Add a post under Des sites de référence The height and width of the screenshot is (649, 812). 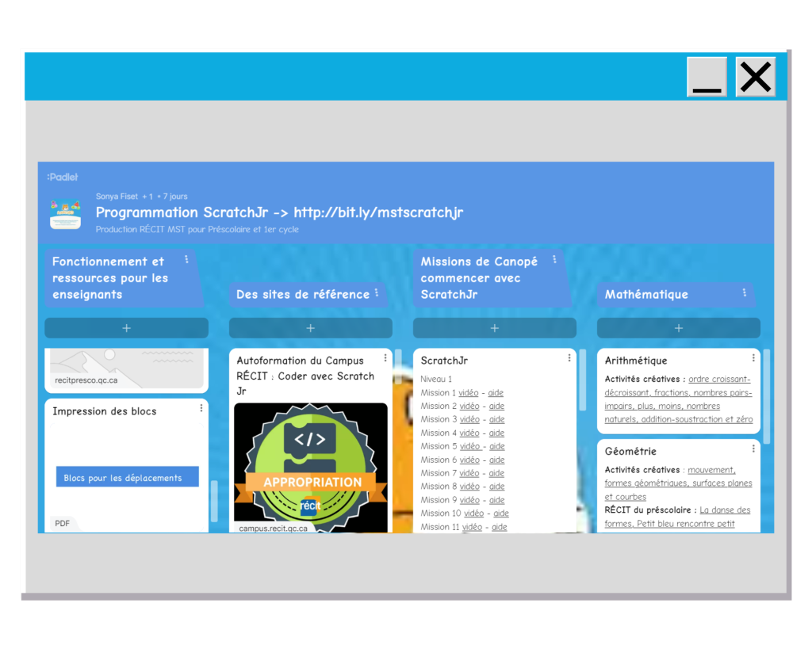[x=311, y=328]
